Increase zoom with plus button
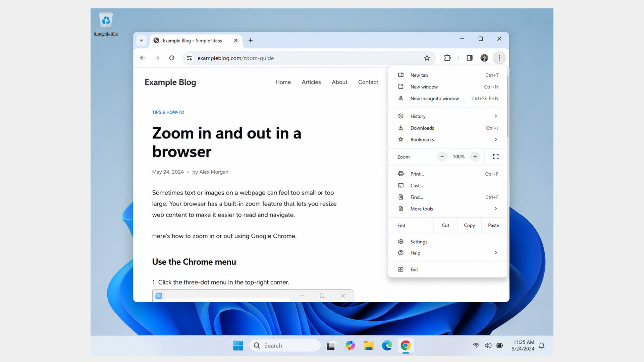644x362 pixels. 475,157
